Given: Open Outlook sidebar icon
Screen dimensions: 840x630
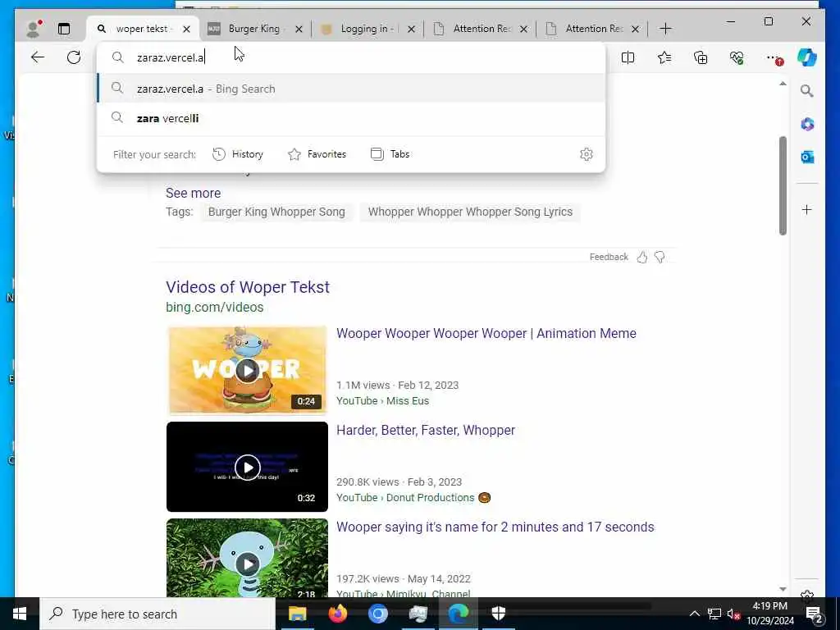Looking at the screenshot, I should [x=807, y=157].
